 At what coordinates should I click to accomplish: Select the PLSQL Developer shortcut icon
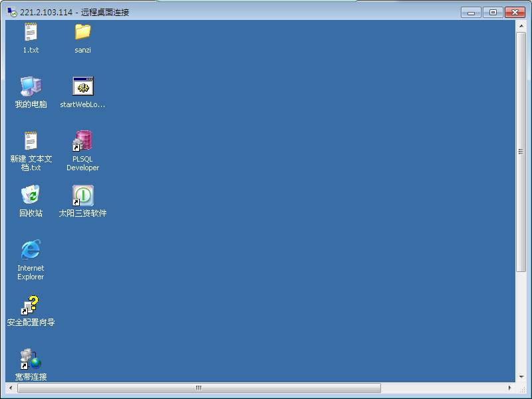click(x=82, y=140)
